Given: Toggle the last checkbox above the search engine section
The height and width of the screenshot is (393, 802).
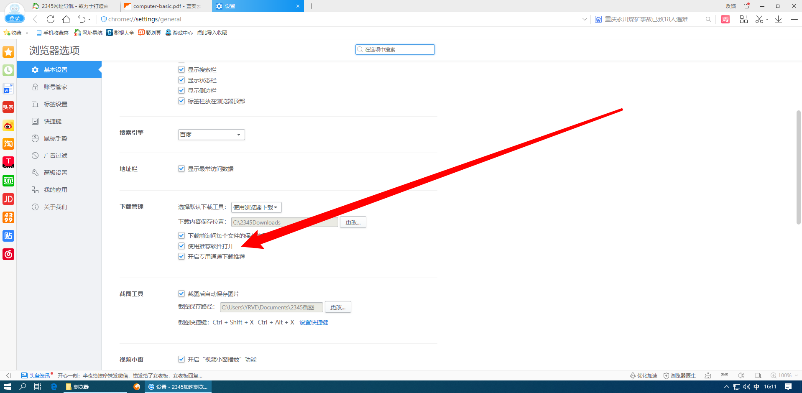Looking at the screenshot, I should pos(181,101).
